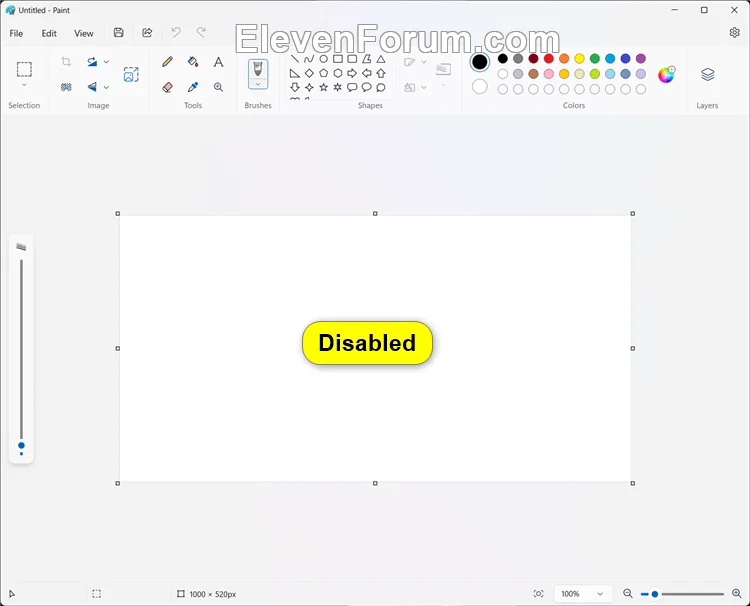Expand the Rotate options chevron
750x606 pixels.
(x=106, y=62)
